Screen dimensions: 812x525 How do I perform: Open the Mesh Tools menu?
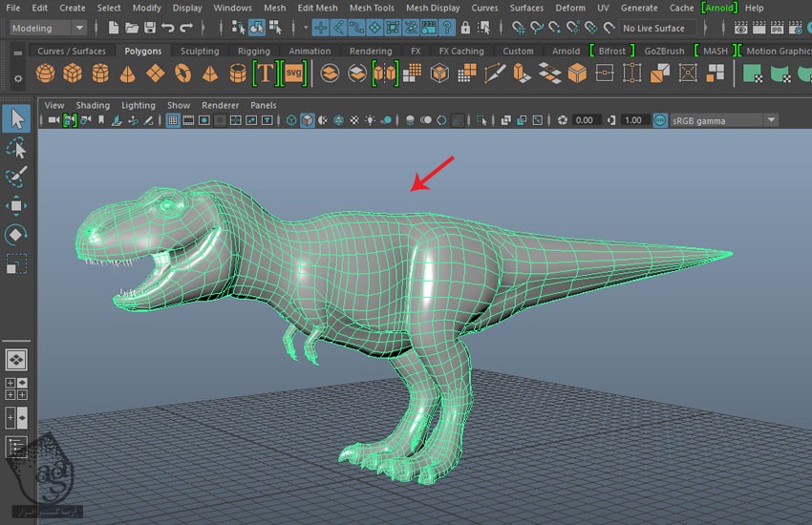(x=371, y=8)
